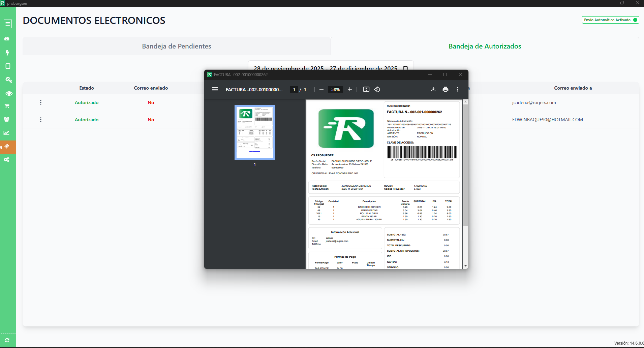The height and width of the screenshot is (348, 644).
Task: Click the PDF scrollbar down arrow
Action: coord(466,266)
